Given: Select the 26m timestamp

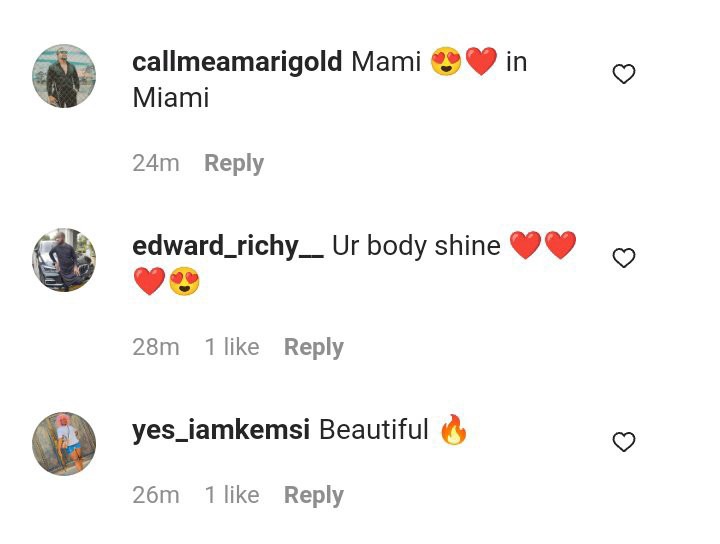Looking at the screenshot, I should click(x=156, y=495).
